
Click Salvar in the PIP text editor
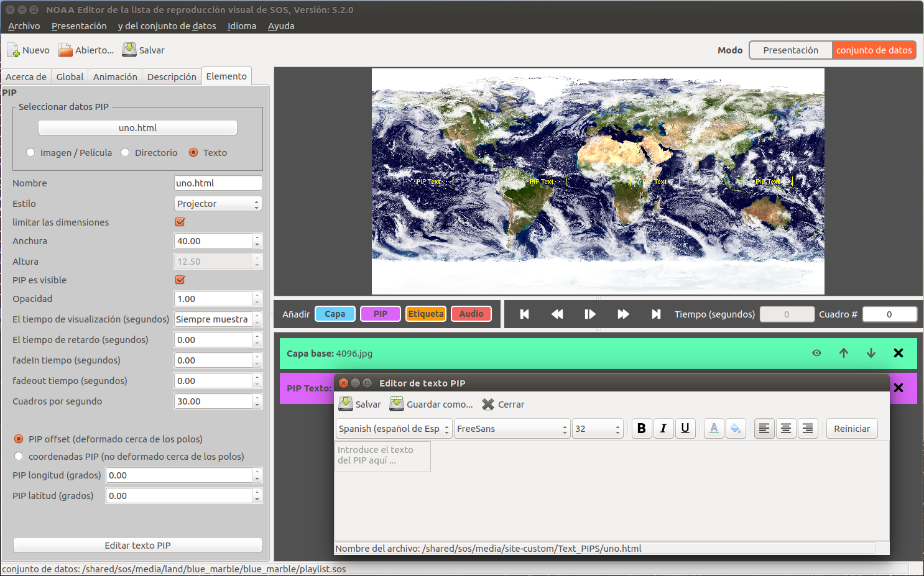[x=359, y=404]
